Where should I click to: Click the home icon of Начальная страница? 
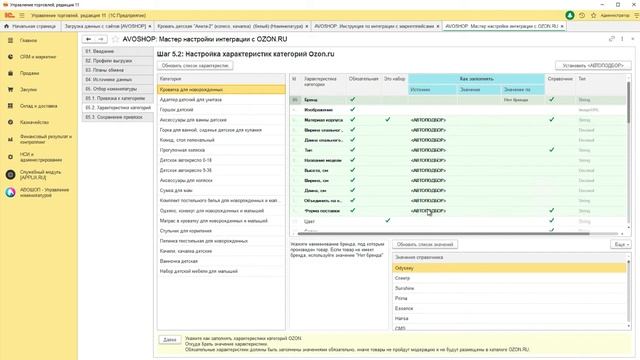(7, 26)
